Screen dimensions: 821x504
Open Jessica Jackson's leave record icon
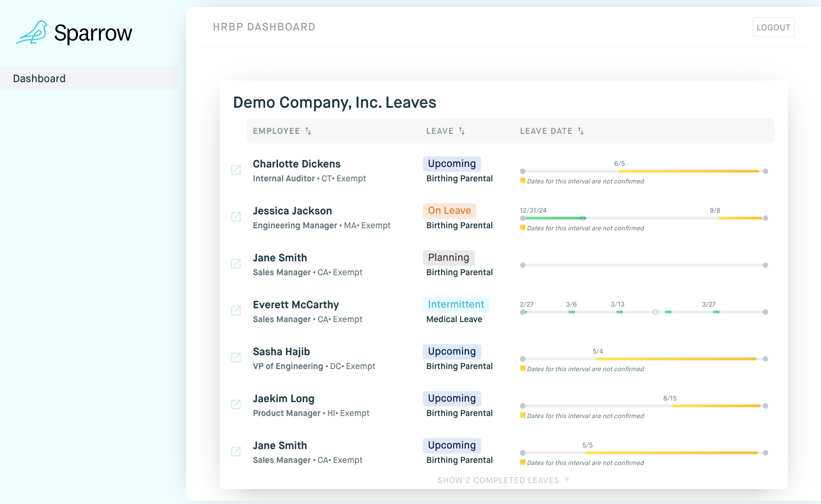[x=236, y=217]
